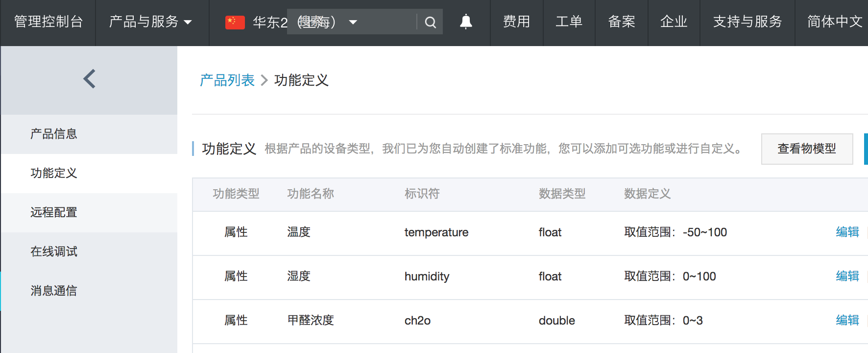Collapse sidebar with the back arrow
The width and height of the screenshot is (868, 353).
point(89,78)
